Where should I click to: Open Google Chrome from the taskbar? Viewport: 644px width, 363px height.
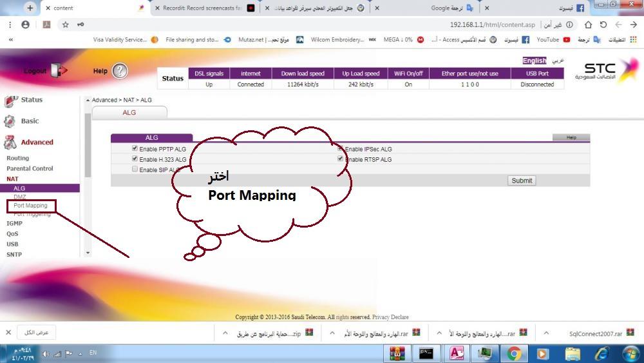pyautogui.click(x=514, y=353)
